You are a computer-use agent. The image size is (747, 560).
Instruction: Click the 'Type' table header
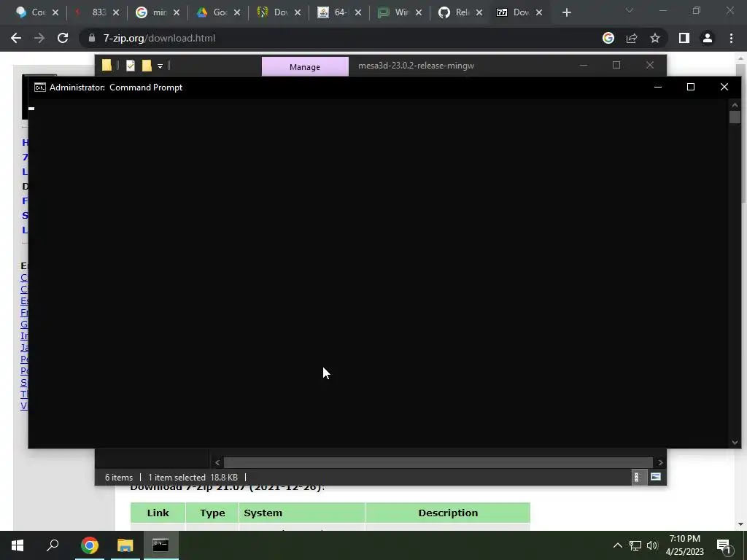tap(212, 513)
